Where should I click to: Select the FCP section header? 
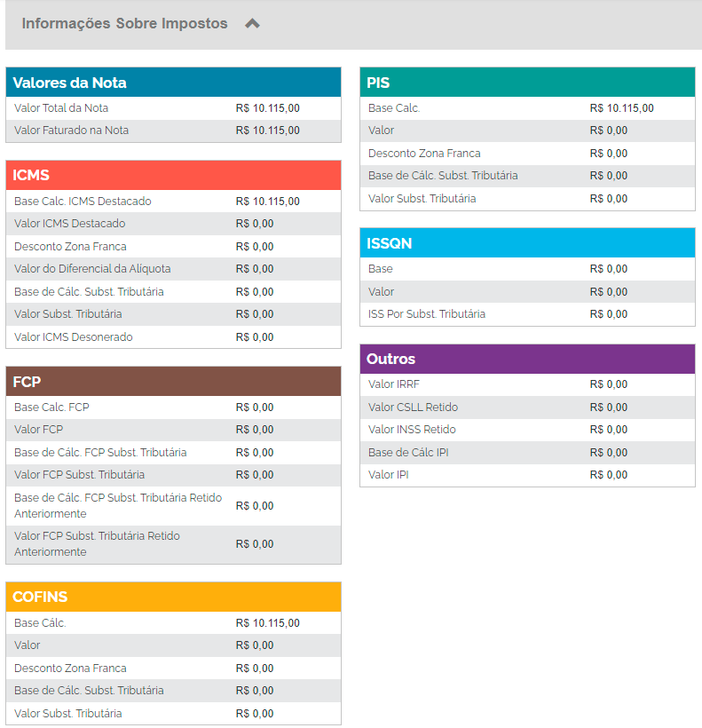174,381
